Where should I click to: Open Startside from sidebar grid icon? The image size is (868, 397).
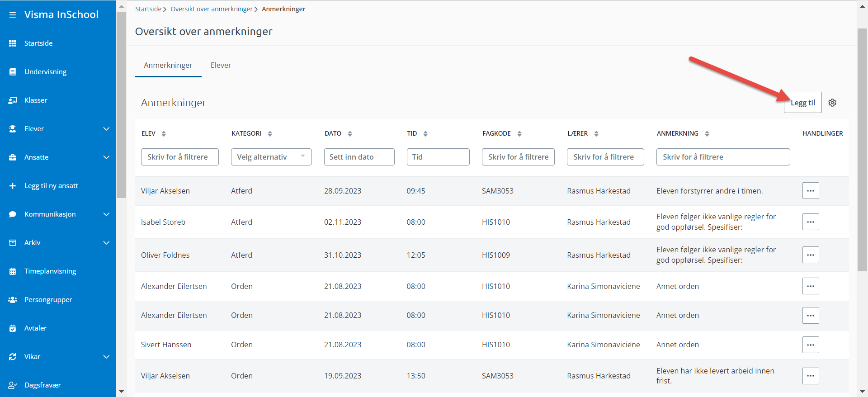(13, 43)
